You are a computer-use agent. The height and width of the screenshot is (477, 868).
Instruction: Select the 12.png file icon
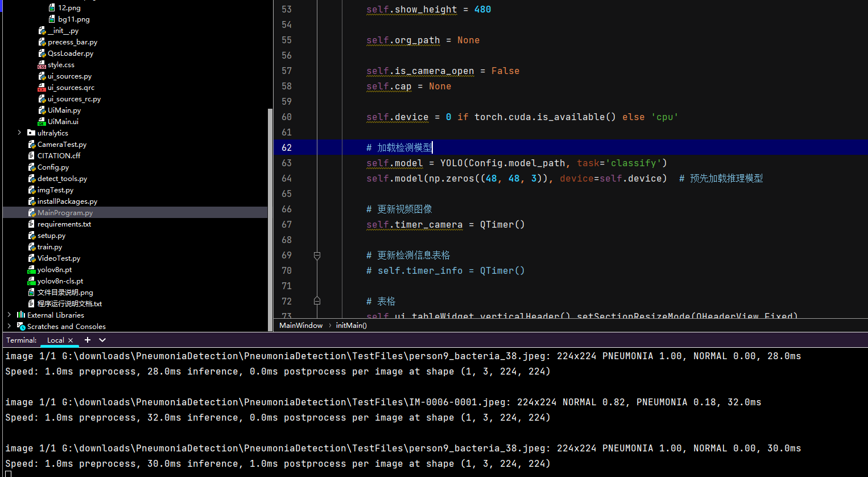pyautogui.click(x=52, y=8)
